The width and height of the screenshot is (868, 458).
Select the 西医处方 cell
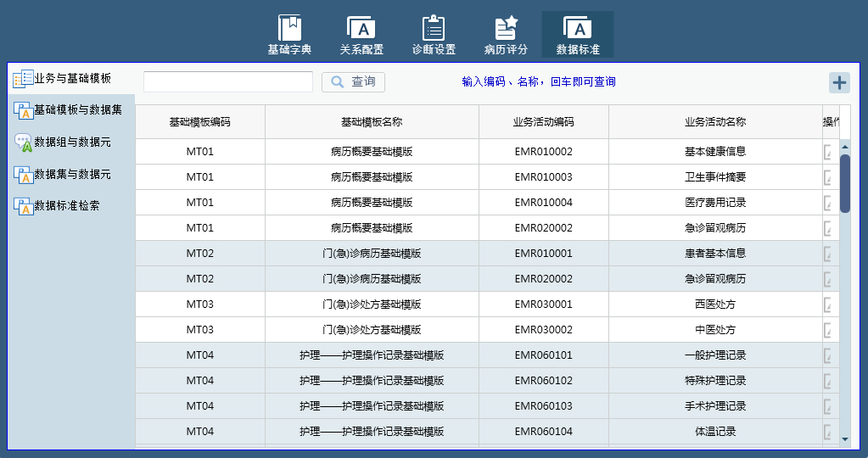point(715,304)
